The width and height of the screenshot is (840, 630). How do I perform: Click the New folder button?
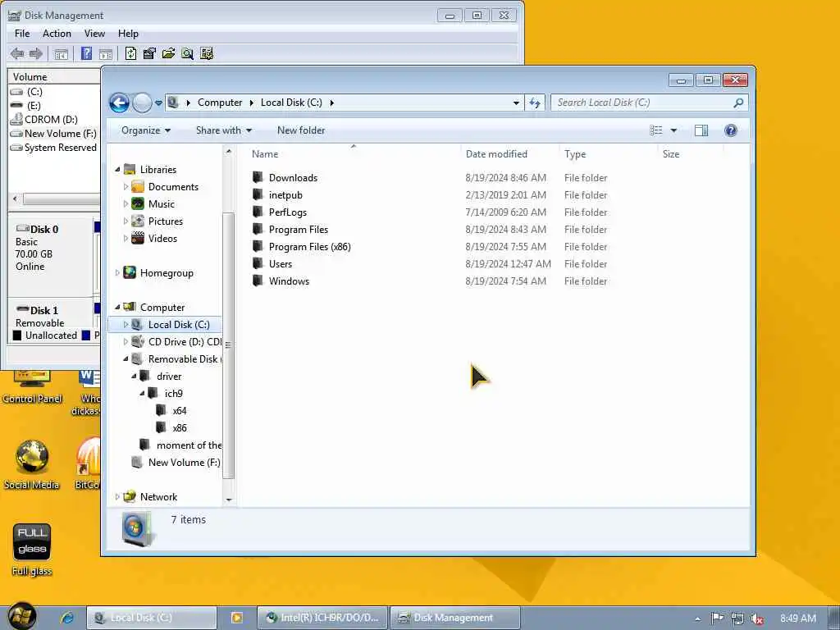coord(300,130)
